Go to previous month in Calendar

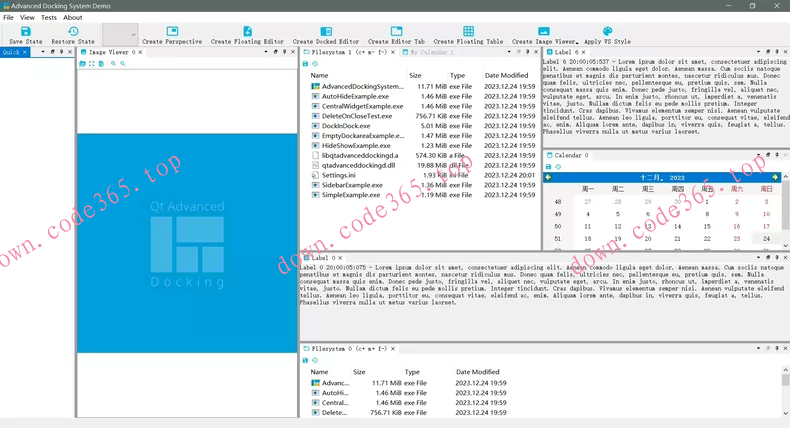coord(548,177)
